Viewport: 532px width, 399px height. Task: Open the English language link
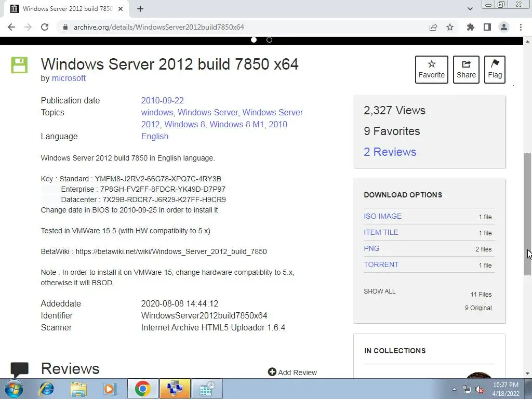pos(155,137)
